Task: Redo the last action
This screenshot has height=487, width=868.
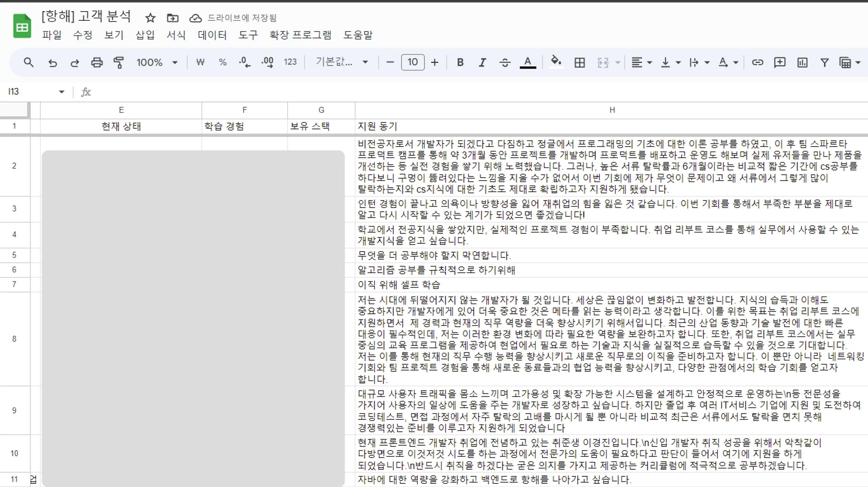Action: (x=74, y=63)
